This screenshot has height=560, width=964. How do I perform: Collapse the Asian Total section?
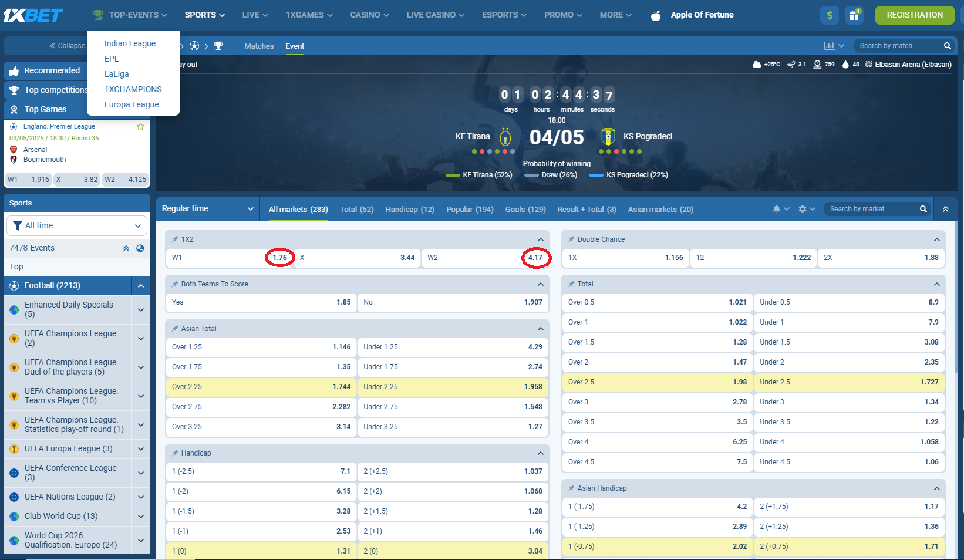[x=540, y=329]
